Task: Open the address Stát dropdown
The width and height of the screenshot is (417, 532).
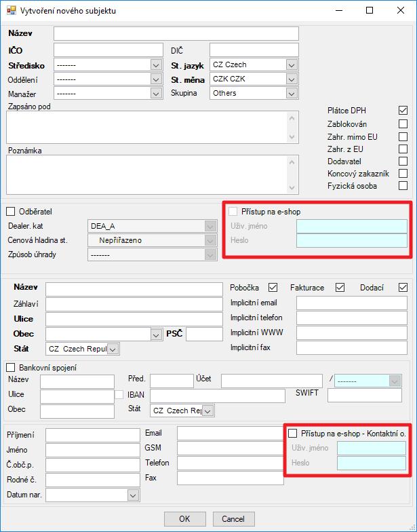Action: [113, 349]
